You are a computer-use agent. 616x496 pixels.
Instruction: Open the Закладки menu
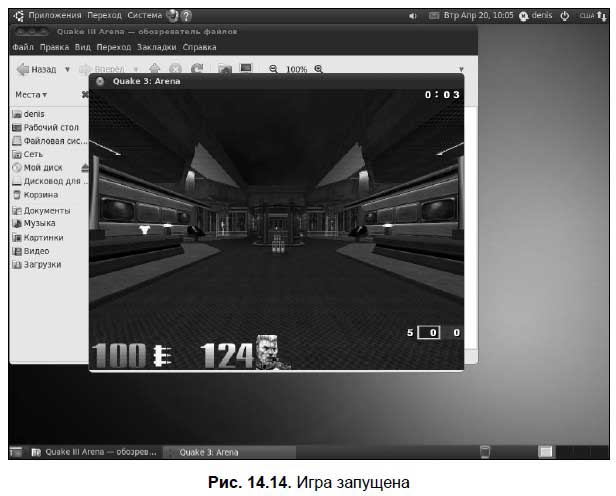coord(157,47)
